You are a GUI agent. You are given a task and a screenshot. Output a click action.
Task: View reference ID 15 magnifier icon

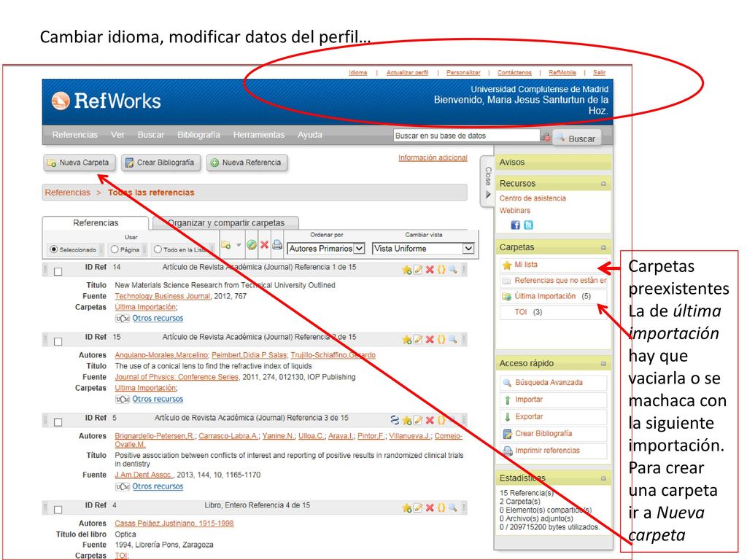(x=452, y=339)
